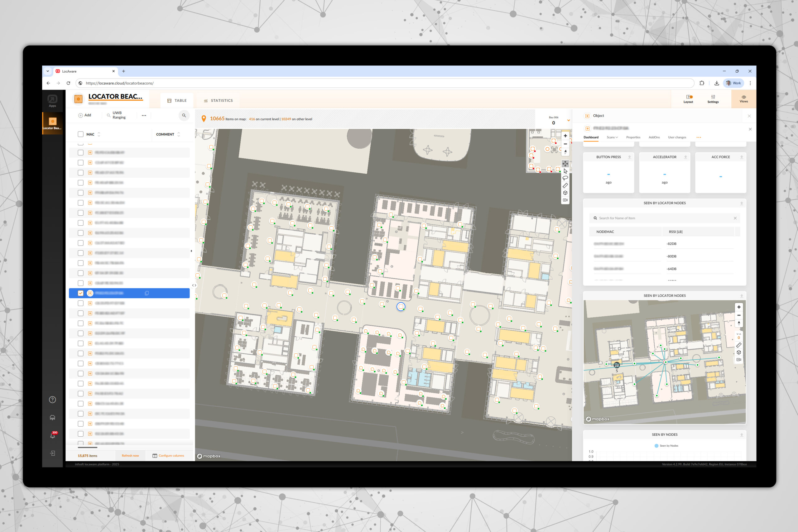Switch to 3D cube view on the map
This screenshot has width=798, height=532.
565,192
